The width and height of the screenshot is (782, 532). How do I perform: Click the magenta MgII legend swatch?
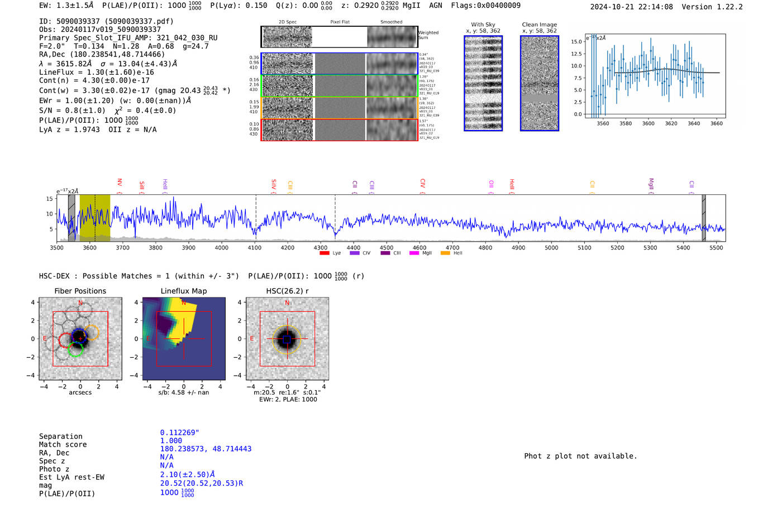click(414, 253)
